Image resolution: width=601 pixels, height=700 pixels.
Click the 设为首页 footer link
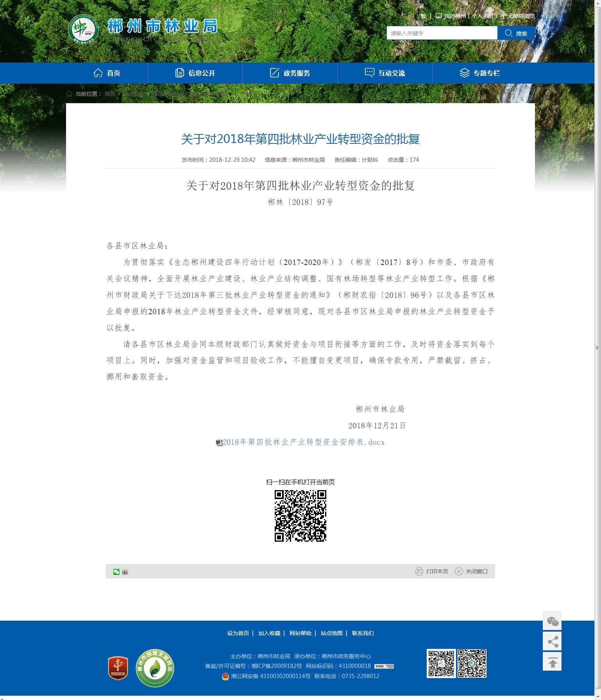(x=238, y=633)
